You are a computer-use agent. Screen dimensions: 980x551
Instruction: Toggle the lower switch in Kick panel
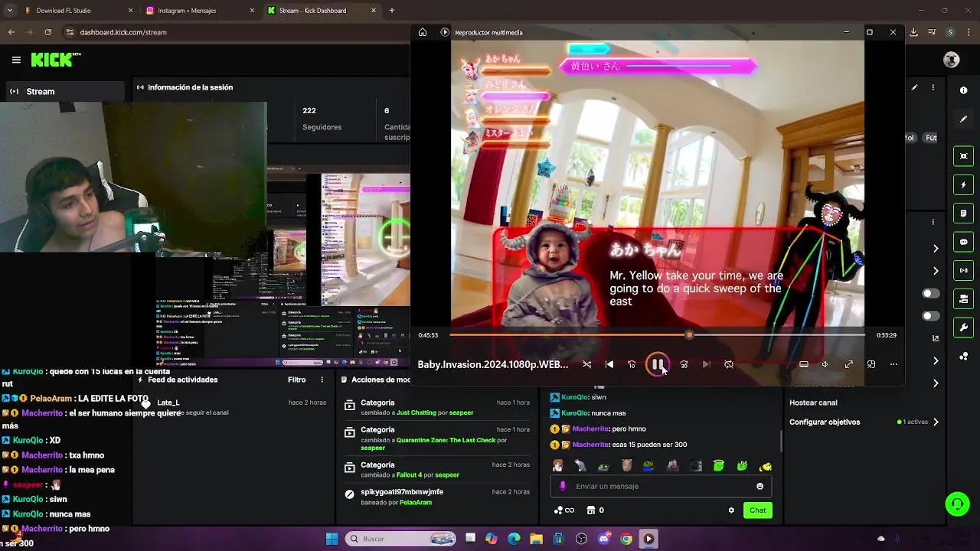pos(930,316)
